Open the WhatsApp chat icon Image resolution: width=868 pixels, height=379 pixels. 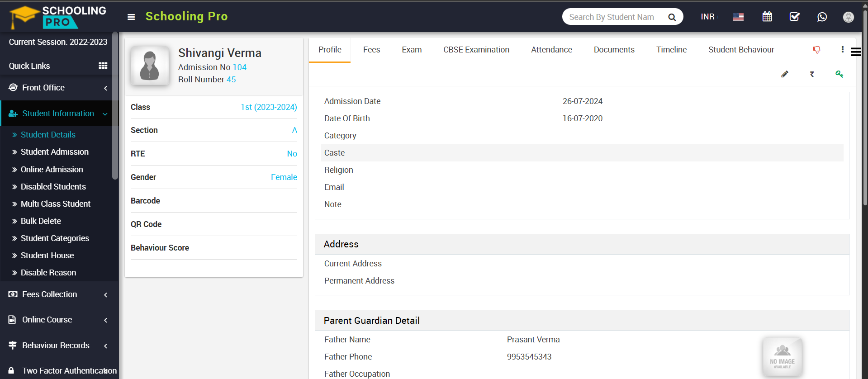coord(822,17)
